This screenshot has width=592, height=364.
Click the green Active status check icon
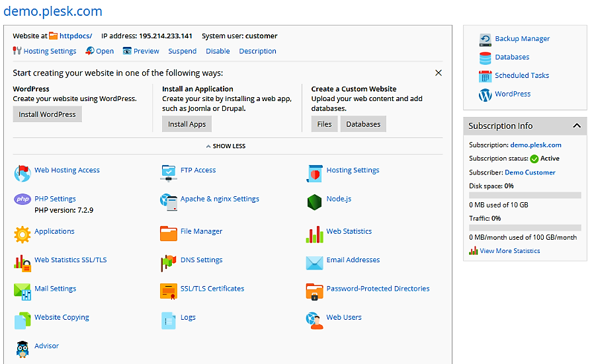[534, 159]
